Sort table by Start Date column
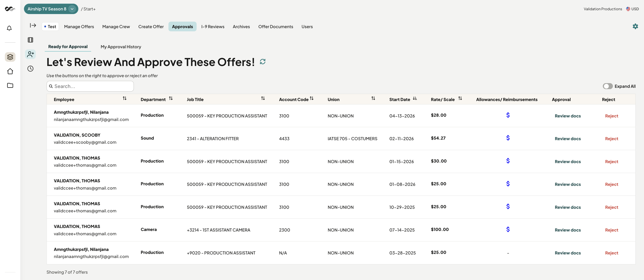 point(415,98)
